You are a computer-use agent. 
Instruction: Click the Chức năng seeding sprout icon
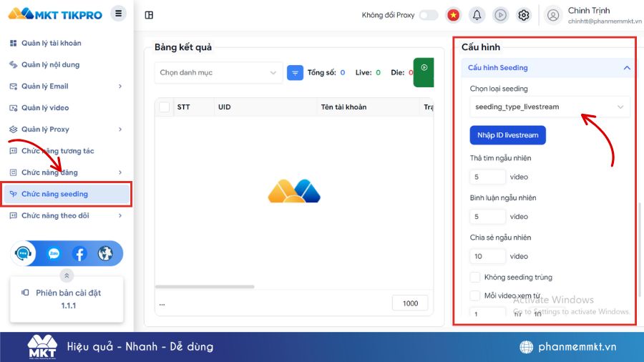coord(13,194)
